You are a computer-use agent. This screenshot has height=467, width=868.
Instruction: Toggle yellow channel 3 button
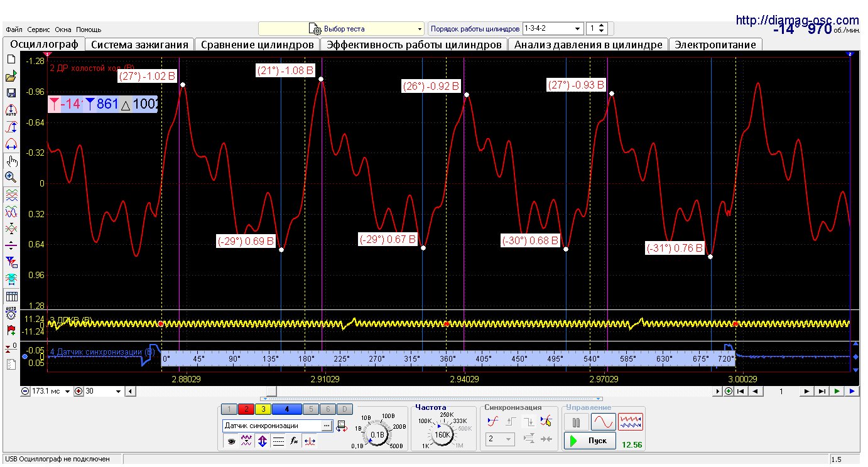tap(263, 409)
